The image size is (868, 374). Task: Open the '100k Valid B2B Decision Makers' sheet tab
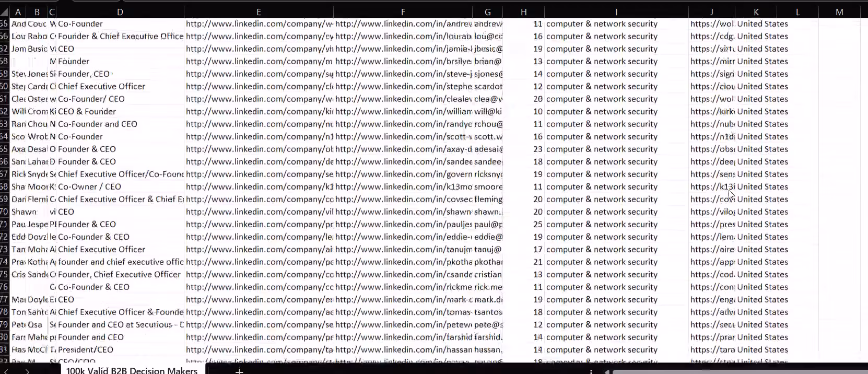click(x=132, y=370)
